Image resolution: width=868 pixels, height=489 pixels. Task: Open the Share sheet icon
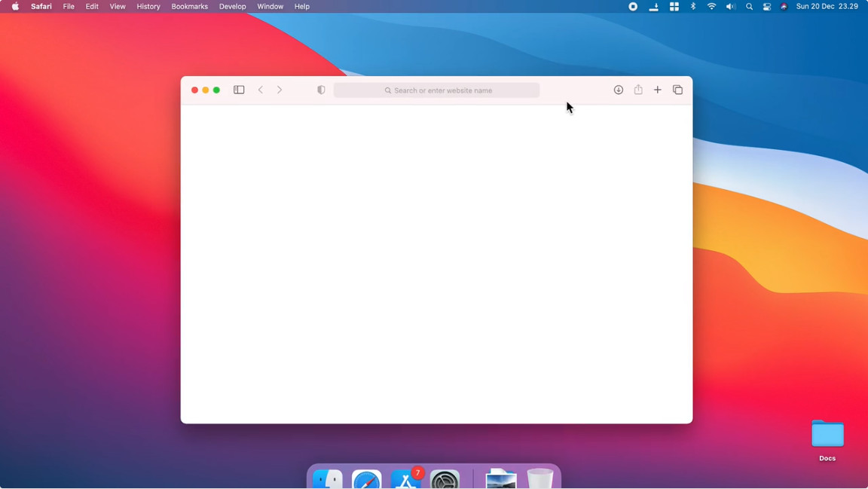[x=638, y=89]
